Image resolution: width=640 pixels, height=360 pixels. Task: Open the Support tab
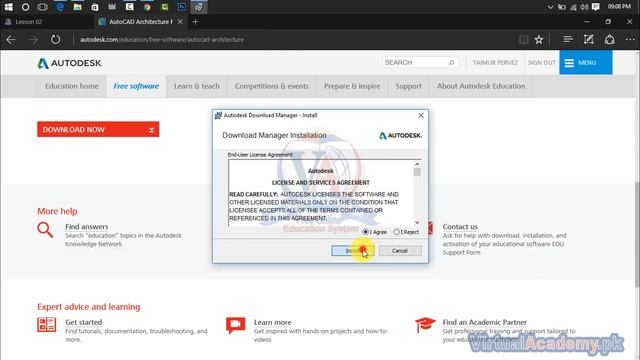409,86
